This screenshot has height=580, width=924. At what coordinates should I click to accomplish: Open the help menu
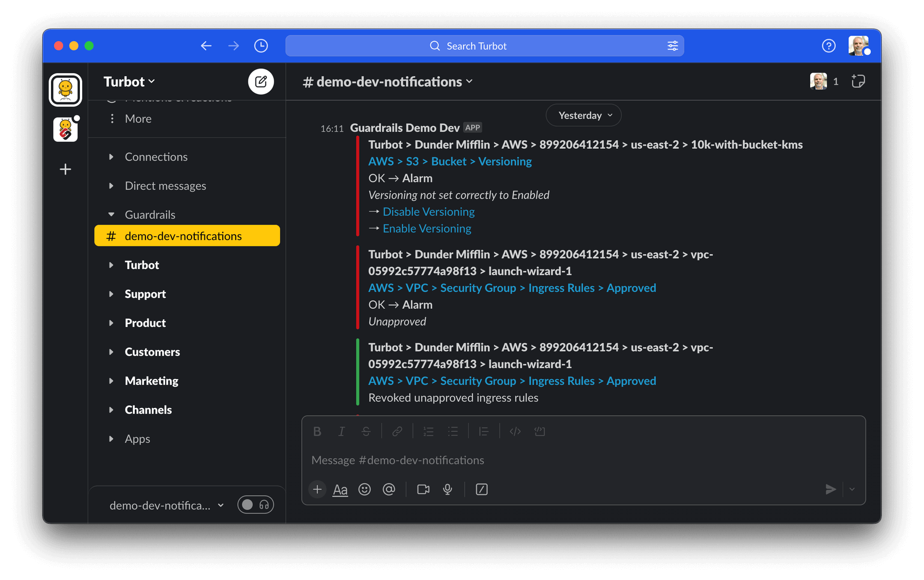(x=828, y=46)
